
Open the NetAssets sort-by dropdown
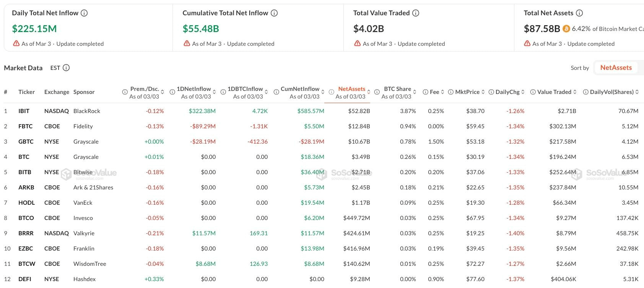coord(616,68)
